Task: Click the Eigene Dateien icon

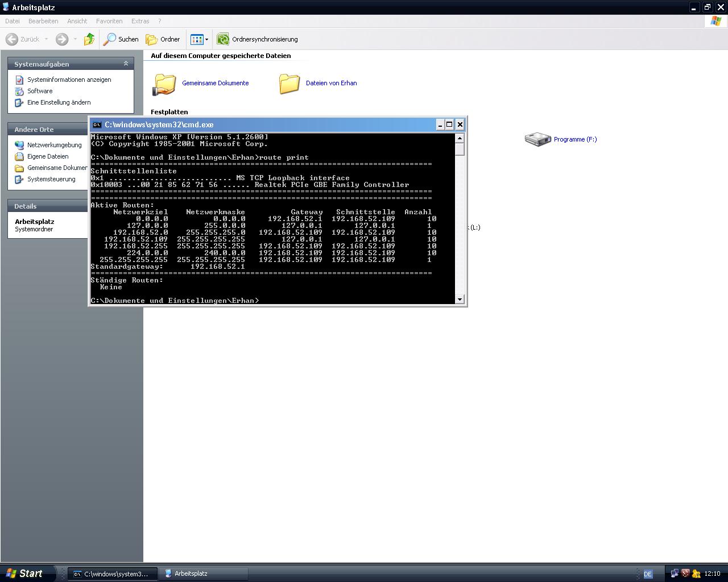Action: coord(19,156)
